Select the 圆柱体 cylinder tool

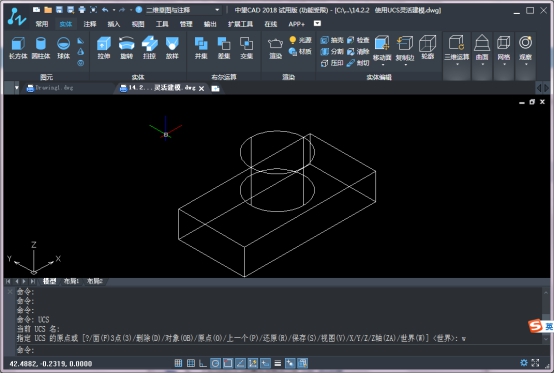coord(41,47)
